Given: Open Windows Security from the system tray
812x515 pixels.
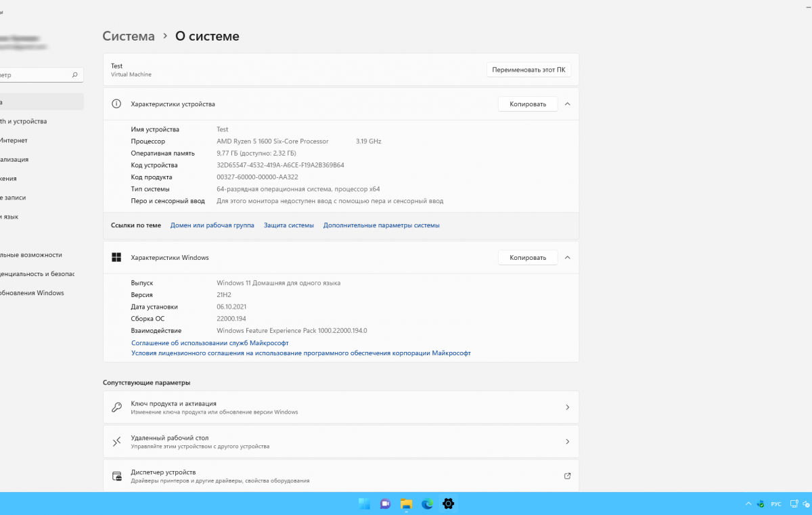Looking at the screenshot, I should [x=761, y=504].
